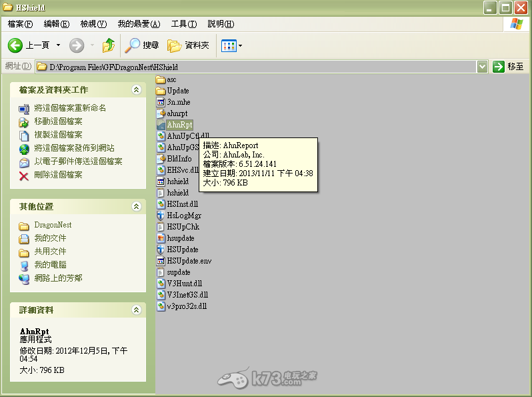Open Back button history dropdown arrow
This screenshot has height=397, width=532.
point(58,45)
